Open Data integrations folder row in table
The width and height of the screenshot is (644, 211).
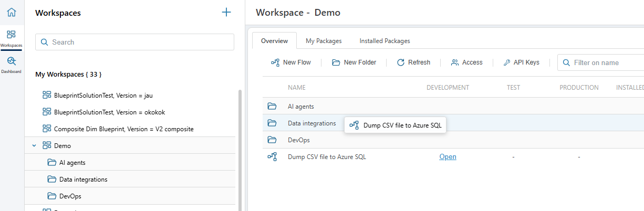[x=312, y=123]
